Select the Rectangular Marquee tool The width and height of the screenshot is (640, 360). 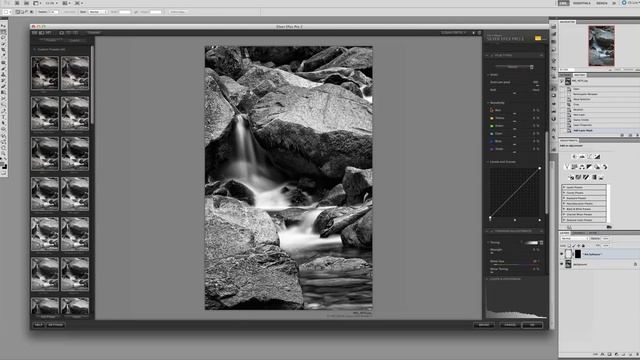4,31
